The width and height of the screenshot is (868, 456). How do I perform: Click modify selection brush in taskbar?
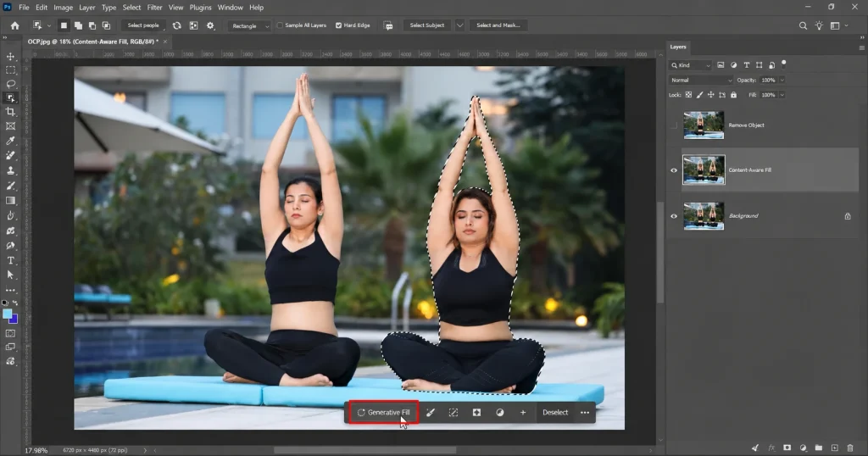(x=430, y=412)
